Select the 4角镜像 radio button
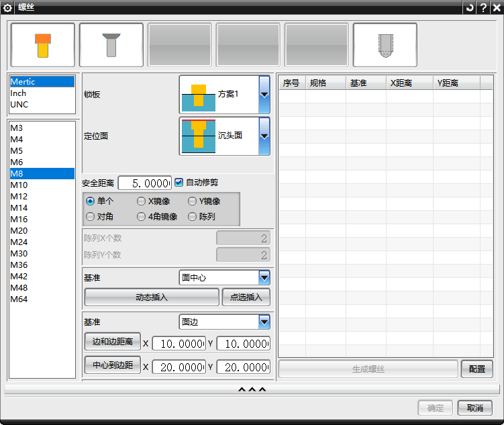 point(141,217)
